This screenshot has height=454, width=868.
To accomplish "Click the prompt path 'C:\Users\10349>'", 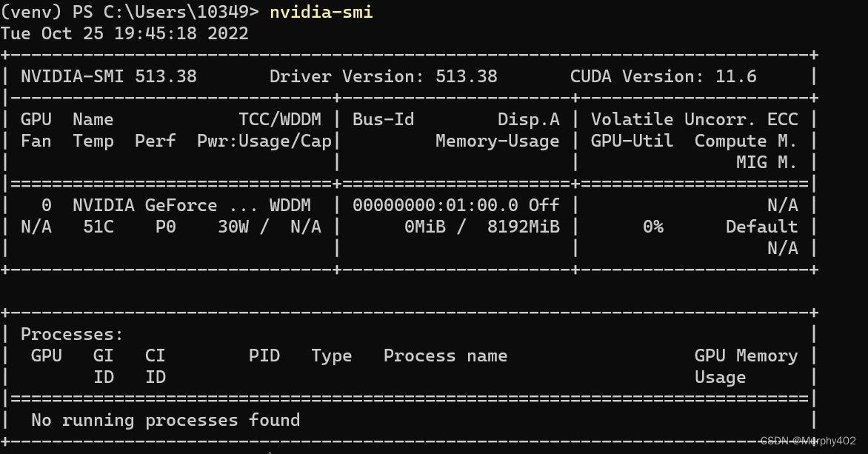I will tap(181, 12).
